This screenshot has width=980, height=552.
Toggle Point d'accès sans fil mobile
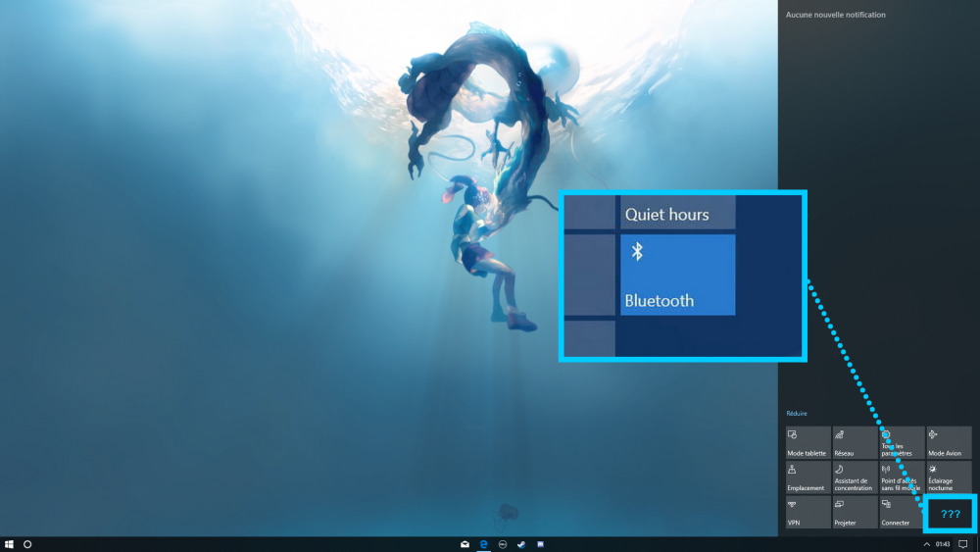902,477
